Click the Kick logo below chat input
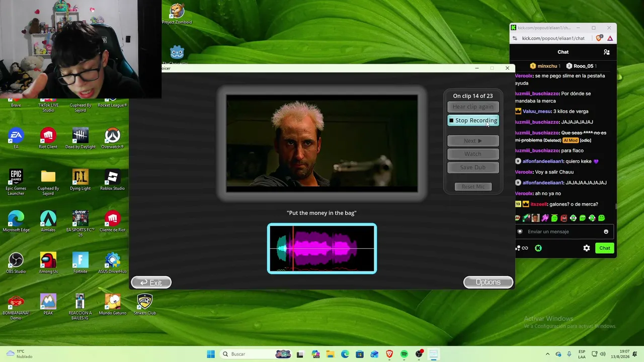Viewport: 644px width, 362px height. pos(538,248)
